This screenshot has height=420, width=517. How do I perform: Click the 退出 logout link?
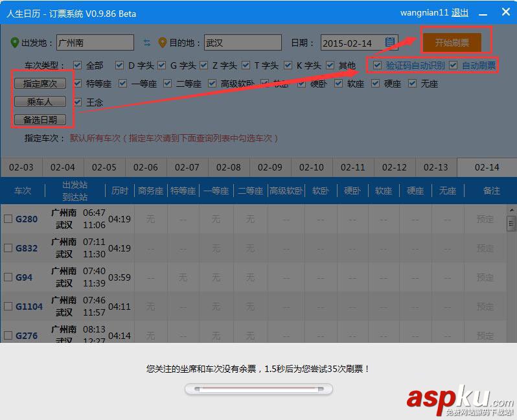[460, 13]
